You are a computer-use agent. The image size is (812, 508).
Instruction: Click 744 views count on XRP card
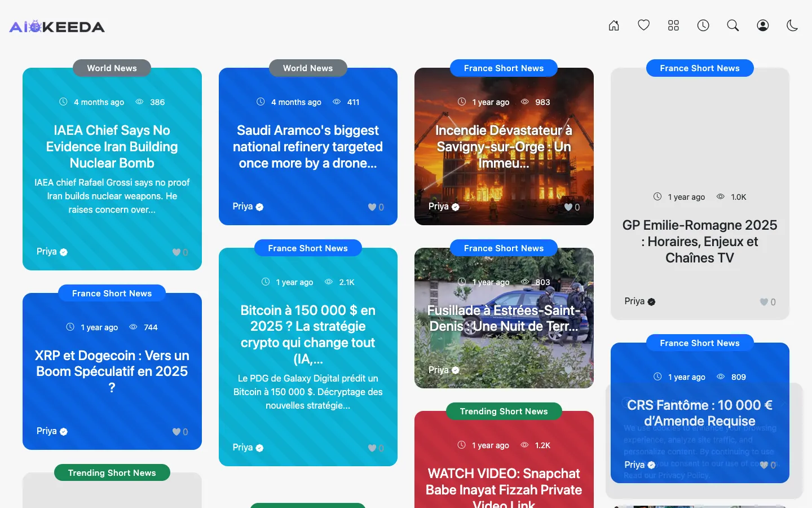151,327
